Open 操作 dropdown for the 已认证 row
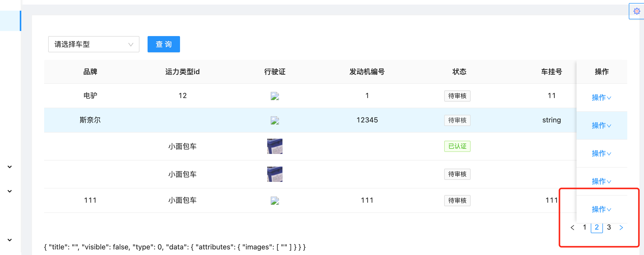Image resolution: width=644 pixels, height=255 pixels. (x=601, y=153)
